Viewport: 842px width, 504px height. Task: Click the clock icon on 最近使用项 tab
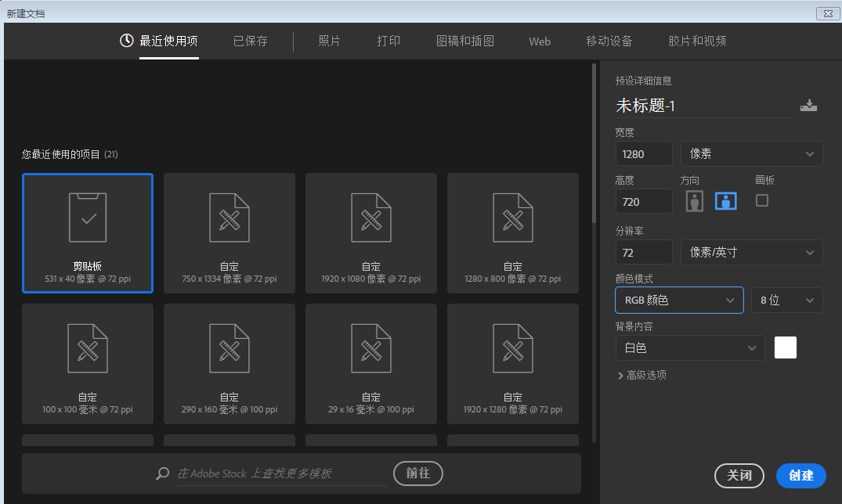click(126, 41)
